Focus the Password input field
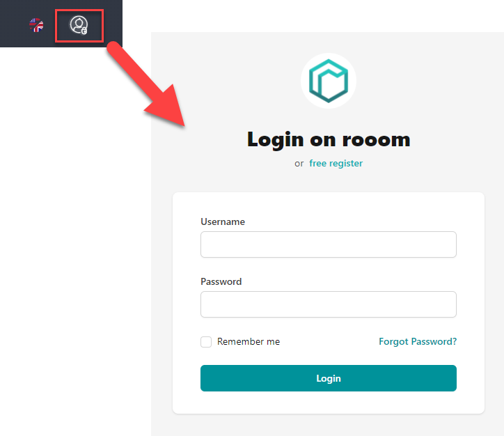 point(328,304)
